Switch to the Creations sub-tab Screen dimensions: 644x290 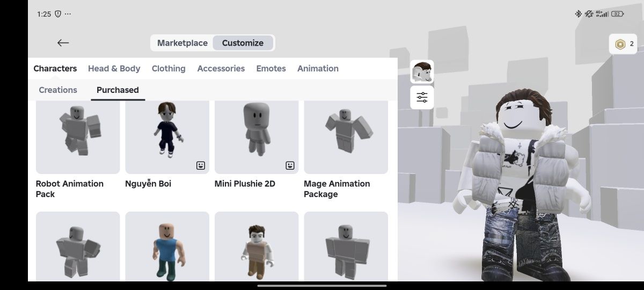(x=58, y=90)
